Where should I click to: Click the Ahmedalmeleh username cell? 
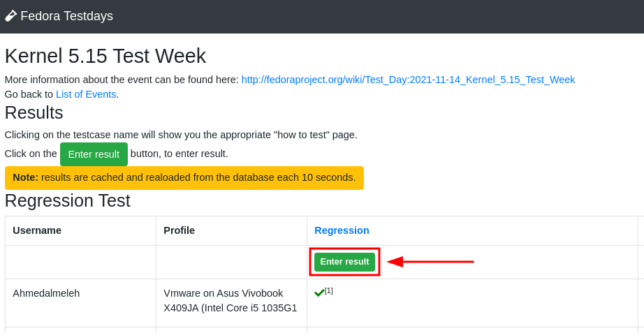click(x=46, y=293)
